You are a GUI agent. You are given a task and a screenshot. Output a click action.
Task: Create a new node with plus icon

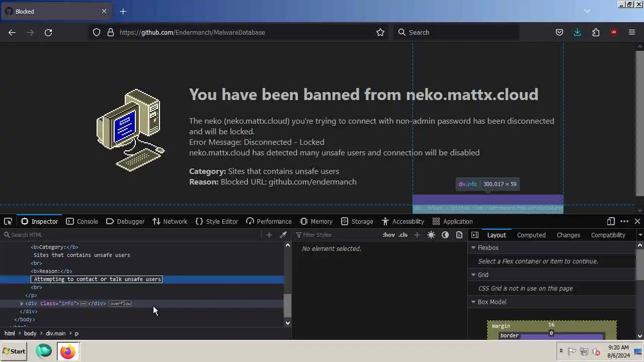point(269,235)
